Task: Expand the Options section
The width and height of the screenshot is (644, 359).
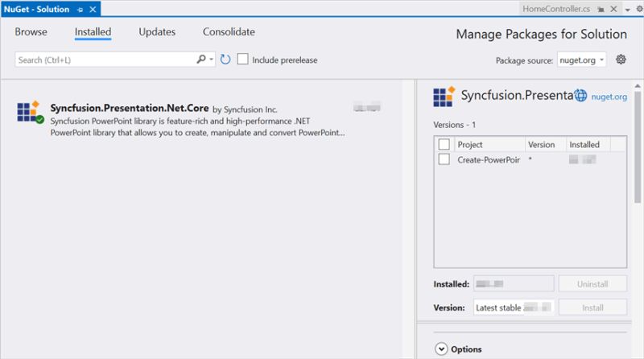Action: pos(441,349)
